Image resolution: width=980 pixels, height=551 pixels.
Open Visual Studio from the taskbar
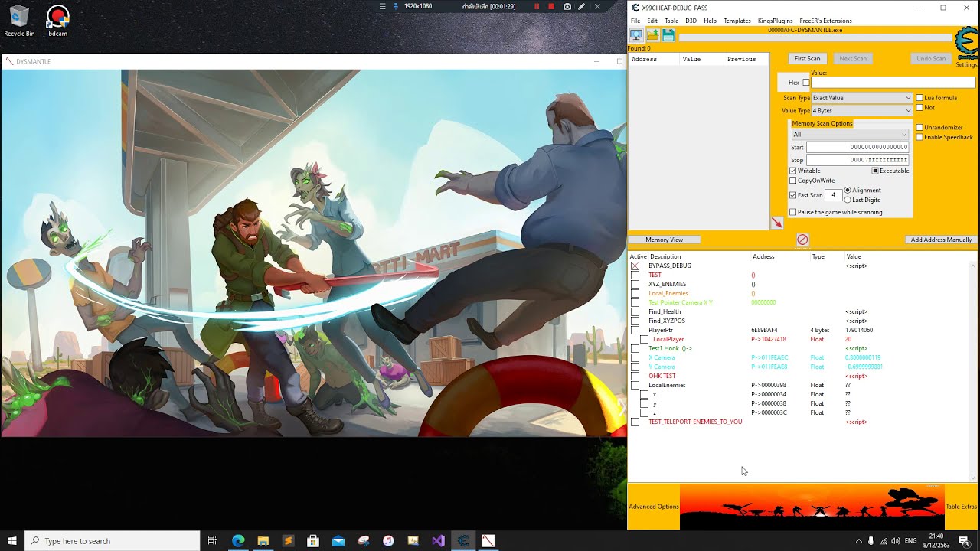438,541
